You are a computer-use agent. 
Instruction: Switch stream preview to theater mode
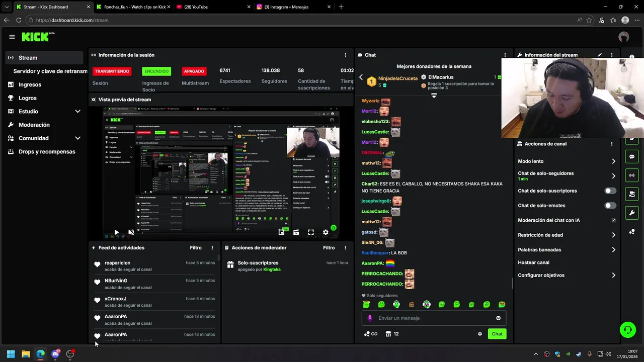tap(296, 232)
